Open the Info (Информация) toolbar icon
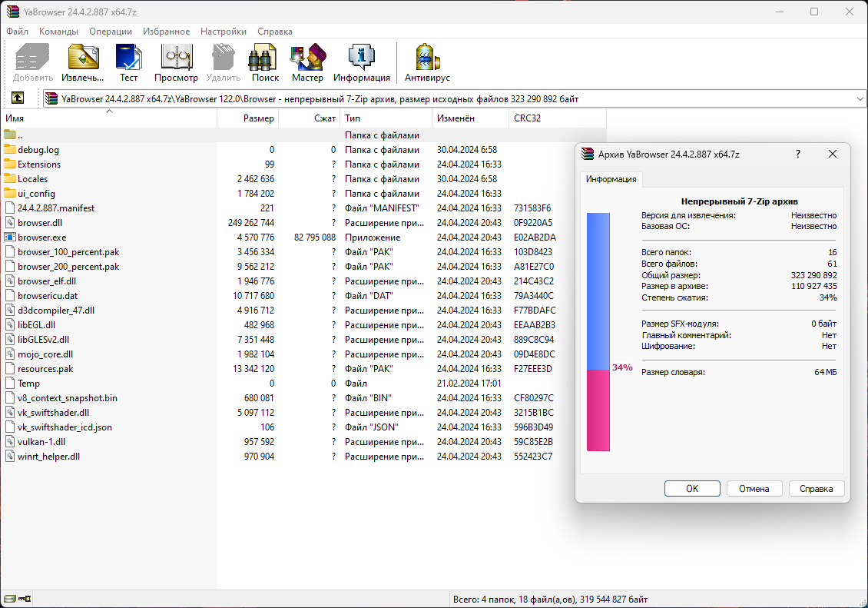Viewport: 868px width, 608px height. coord(362,58)
